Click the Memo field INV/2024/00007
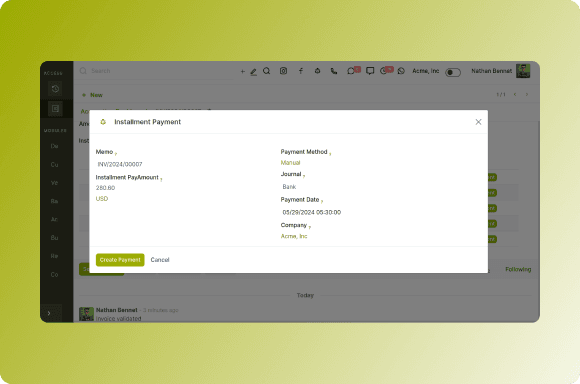The width and height of the screenshot is (580, 384). click(x=181, y=164)
